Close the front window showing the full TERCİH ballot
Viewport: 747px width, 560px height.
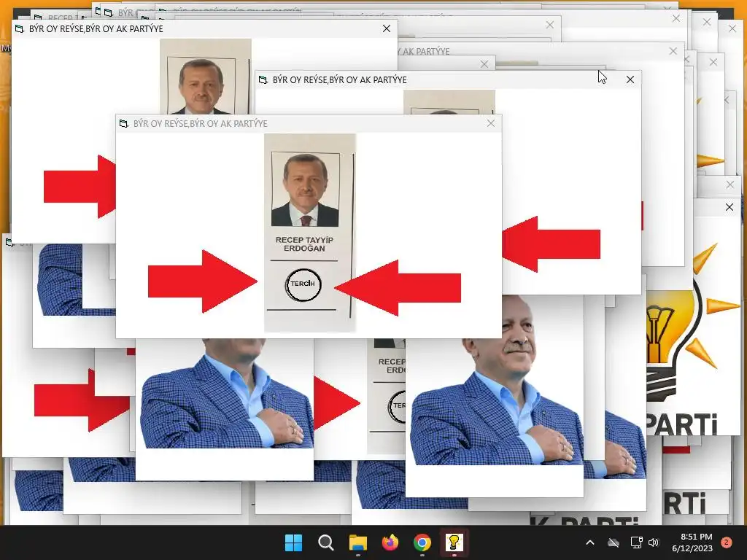pyautogui.click(x=491, y=123)
